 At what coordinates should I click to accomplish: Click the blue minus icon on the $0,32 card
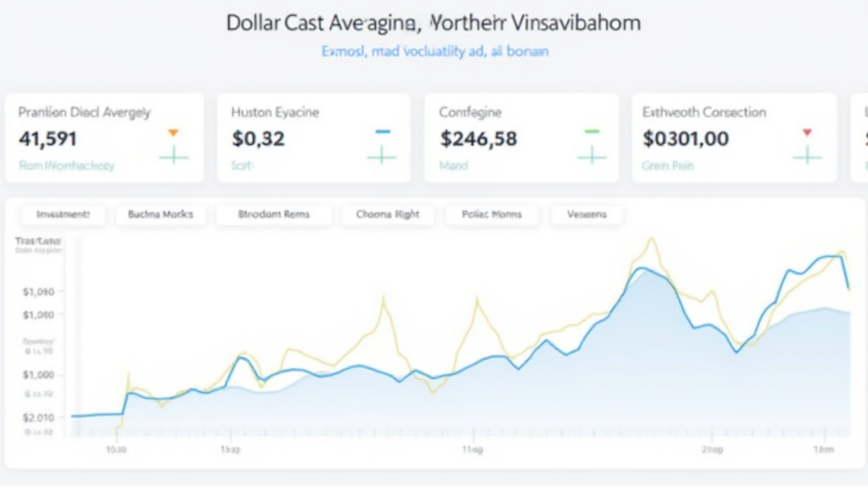point(382,132)
